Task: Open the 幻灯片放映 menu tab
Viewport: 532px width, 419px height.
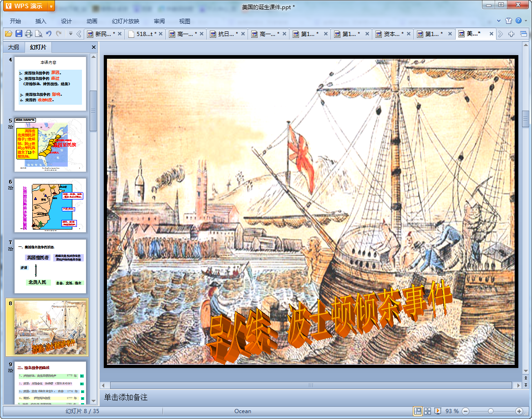Action: coord(126,21)
